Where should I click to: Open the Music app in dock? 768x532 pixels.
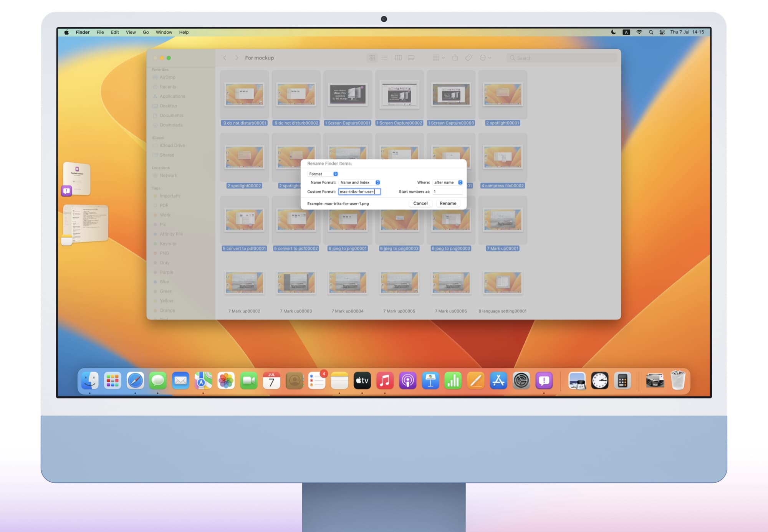385,381
